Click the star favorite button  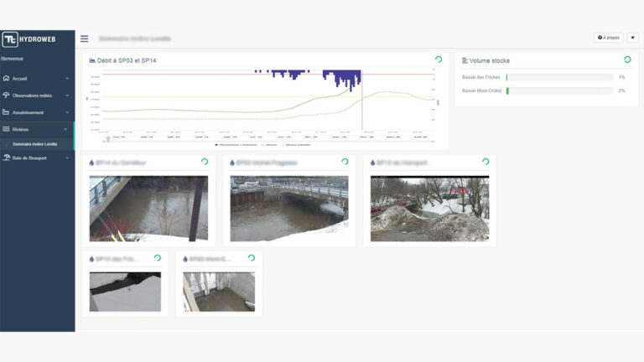coord(632,38)
